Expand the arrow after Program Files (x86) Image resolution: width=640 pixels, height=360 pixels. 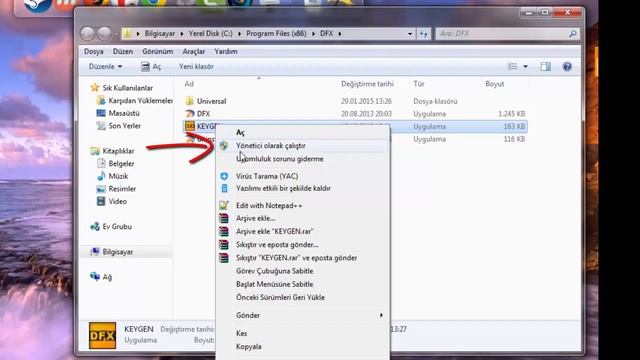tap(313, 33)
